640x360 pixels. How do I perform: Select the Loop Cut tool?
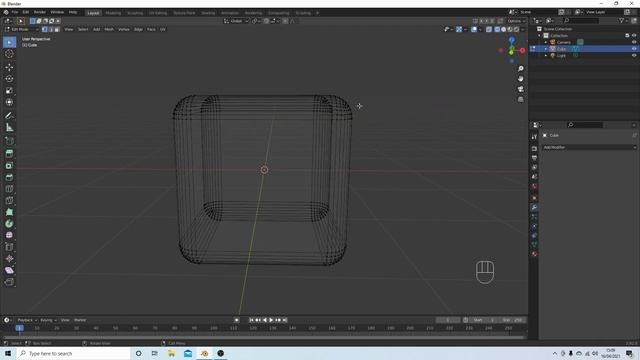pos(9,189)
